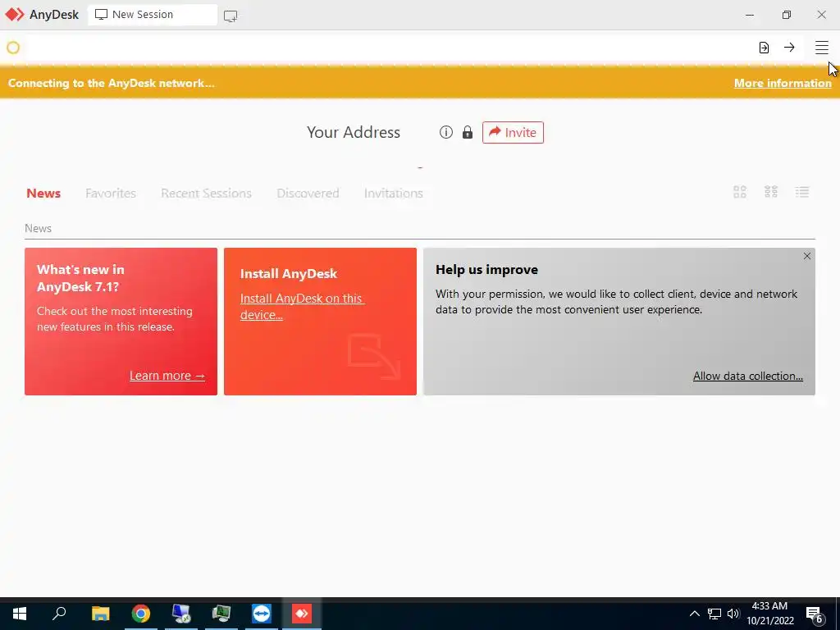Click Learn more link
The width and height of the screenshot is (840, 630).
167,376
